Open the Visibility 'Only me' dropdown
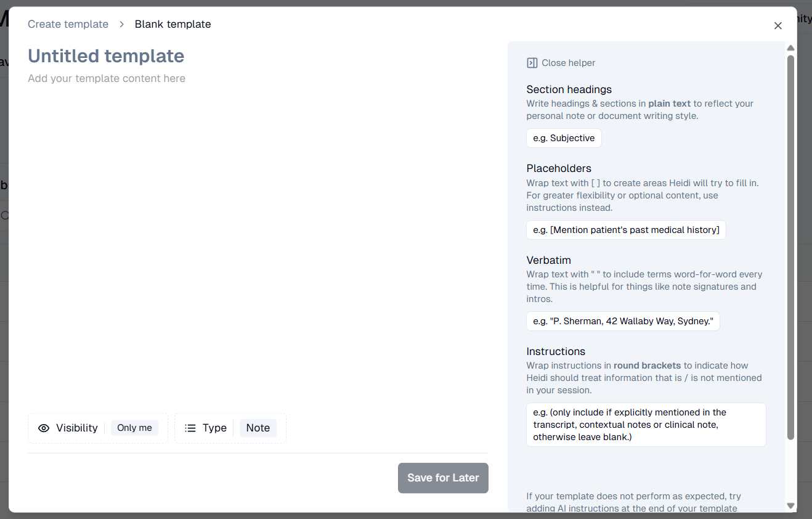Image resolution: width=812 pixels, height=519 pixels. tap(134, 428)
